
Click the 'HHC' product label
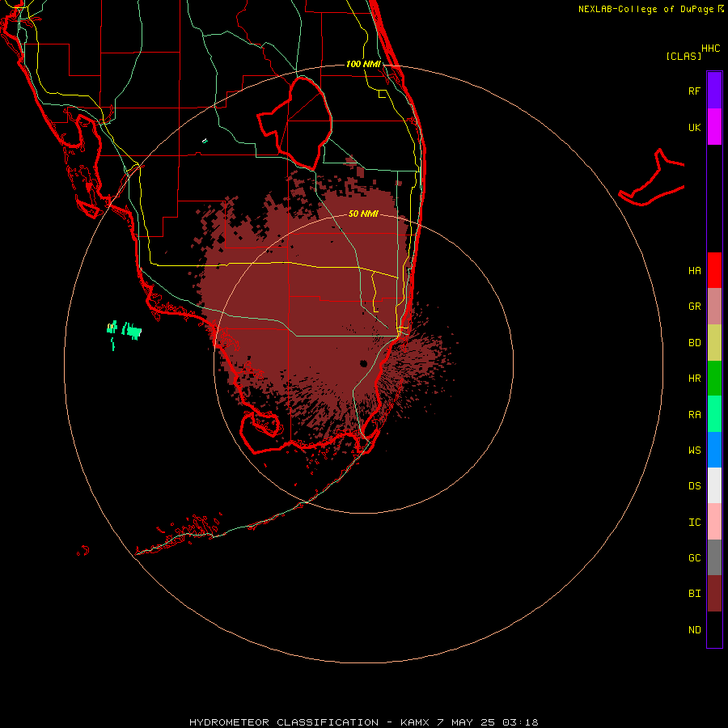(710, 49)
